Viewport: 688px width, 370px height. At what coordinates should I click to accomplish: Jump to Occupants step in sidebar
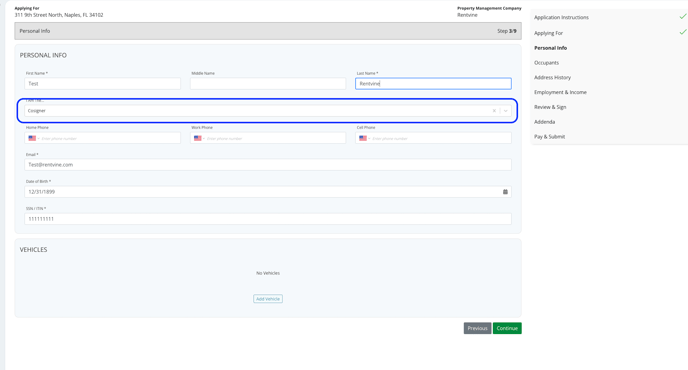point(546,63)
